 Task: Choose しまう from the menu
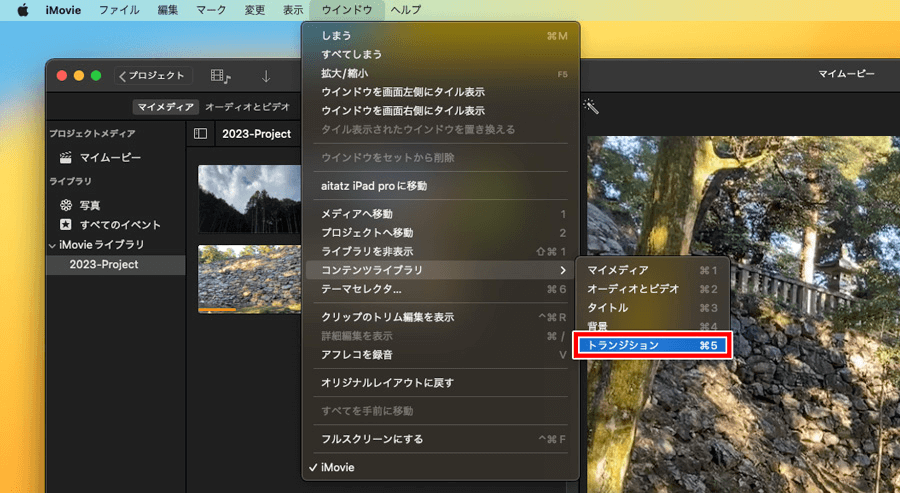click(x=441, y=36)
